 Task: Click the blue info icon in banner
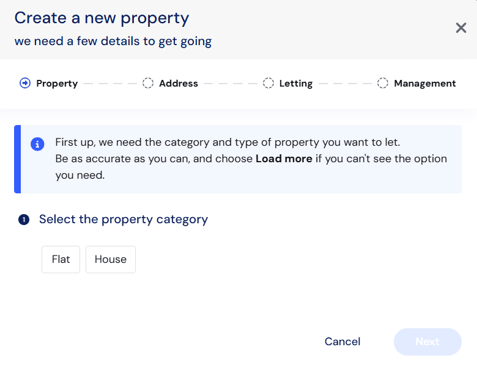coord(37,144)
